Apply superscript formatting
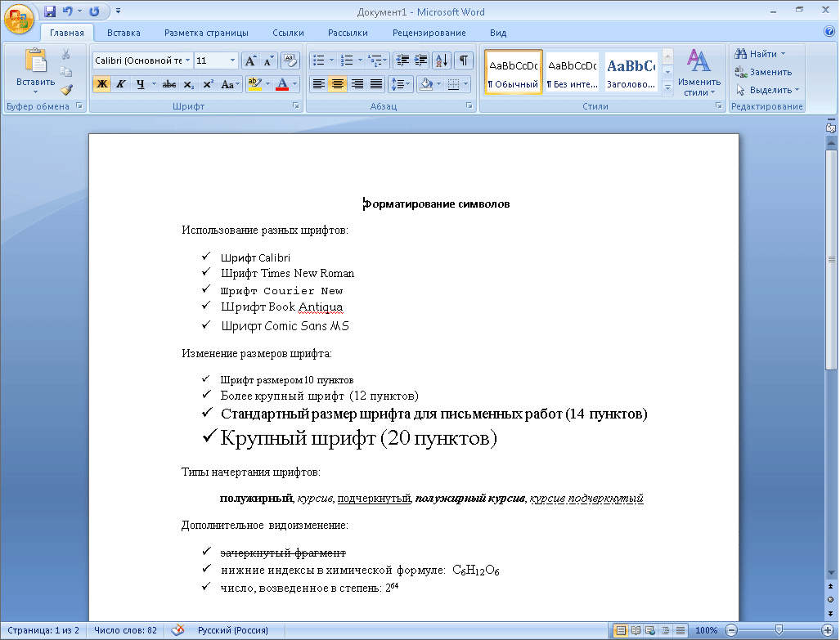 208,84
